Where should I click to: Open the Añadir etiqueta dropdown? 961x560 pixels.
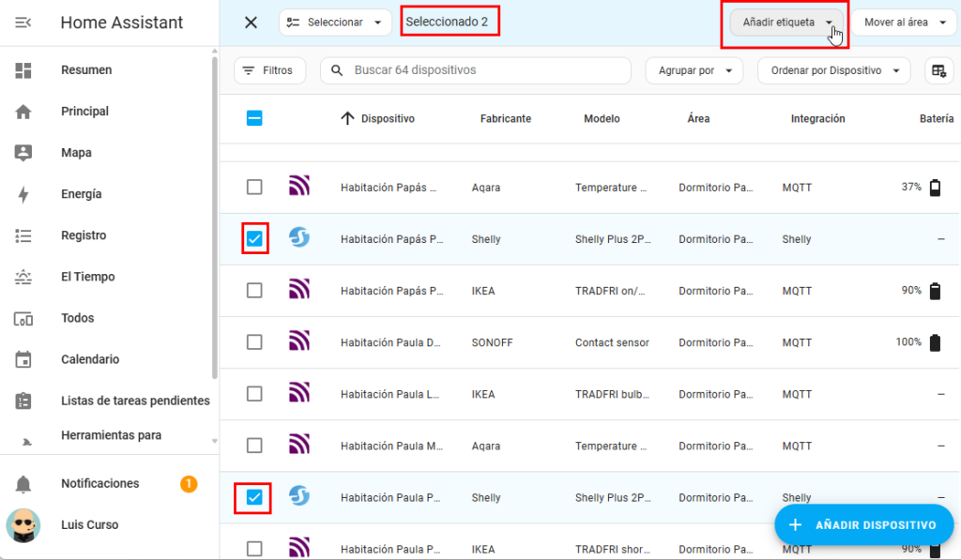coord(786,23)
